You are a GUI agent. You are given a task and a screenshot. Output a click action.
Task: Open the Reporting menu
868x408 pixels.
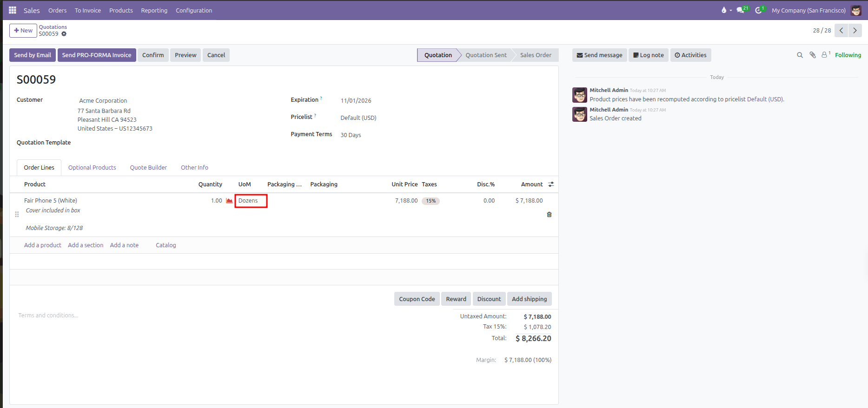click(154, 10)
